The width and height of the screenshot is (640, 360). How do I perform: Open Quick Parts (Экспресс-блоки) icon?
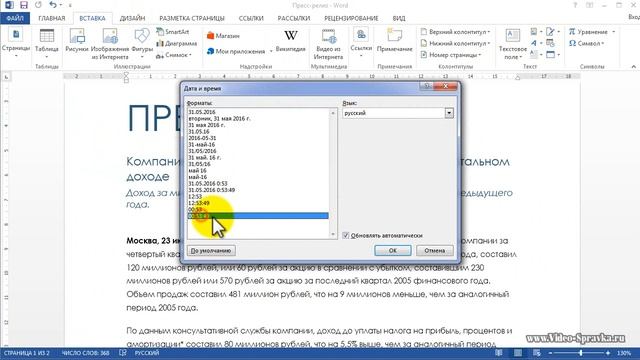pyautogui.click(x=534, y=31)
